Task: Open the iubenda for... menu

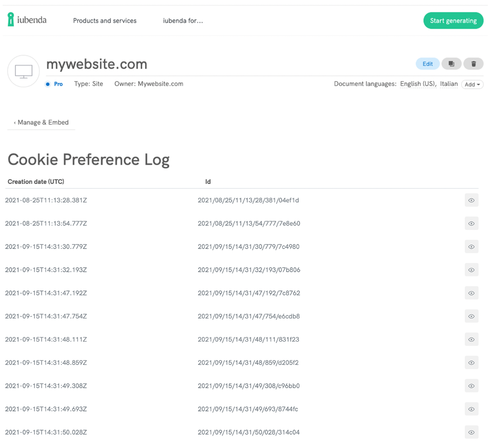Action: coord(183,20)
